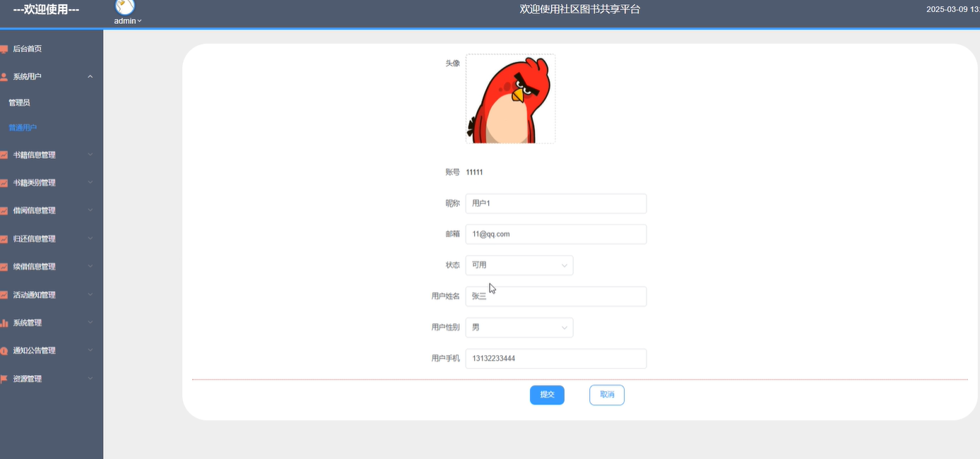Expand 续借信息管理 submenu arrow
Image resolution: width=980 pixels, height=459 pixels.
click(90, 267)
